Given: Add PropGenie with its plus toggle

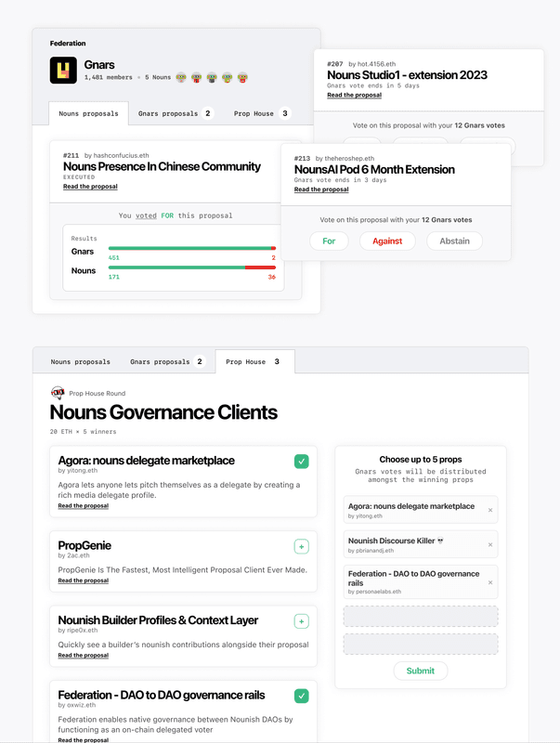Looking at the screenshot, I should (301, 546).
